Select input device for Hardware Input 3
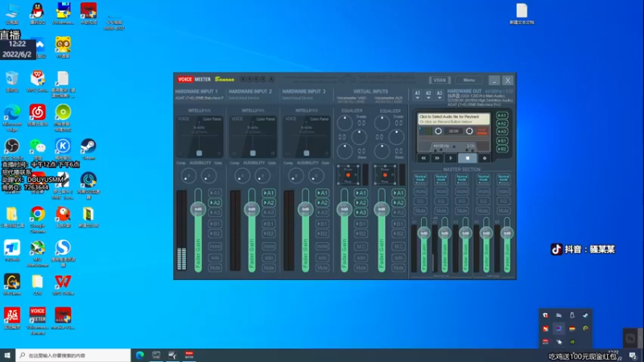The height and width of the screenshot is (362, 644). (297, 98)
